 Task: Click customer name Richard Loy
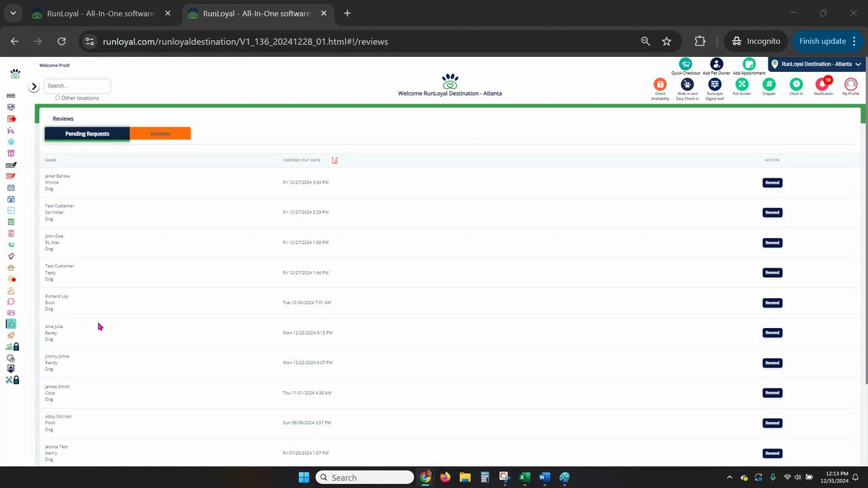(x=56, y=296)
